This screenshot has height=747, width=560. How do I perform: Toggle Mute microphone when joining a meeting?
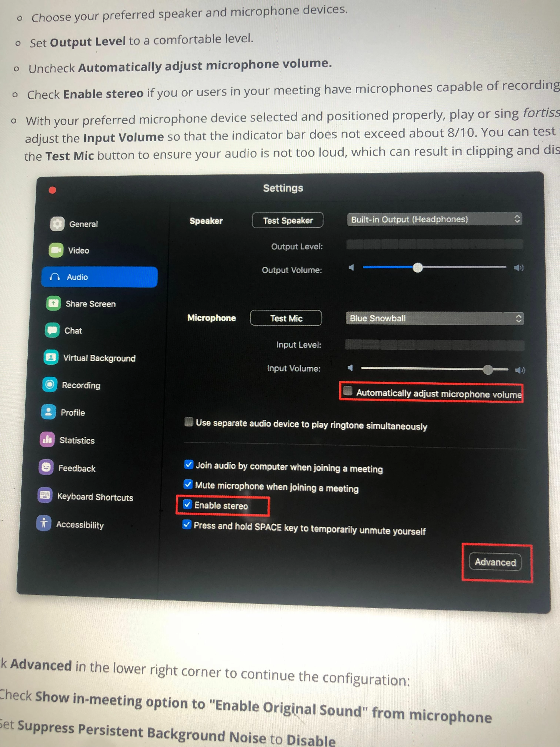point(188,484)
